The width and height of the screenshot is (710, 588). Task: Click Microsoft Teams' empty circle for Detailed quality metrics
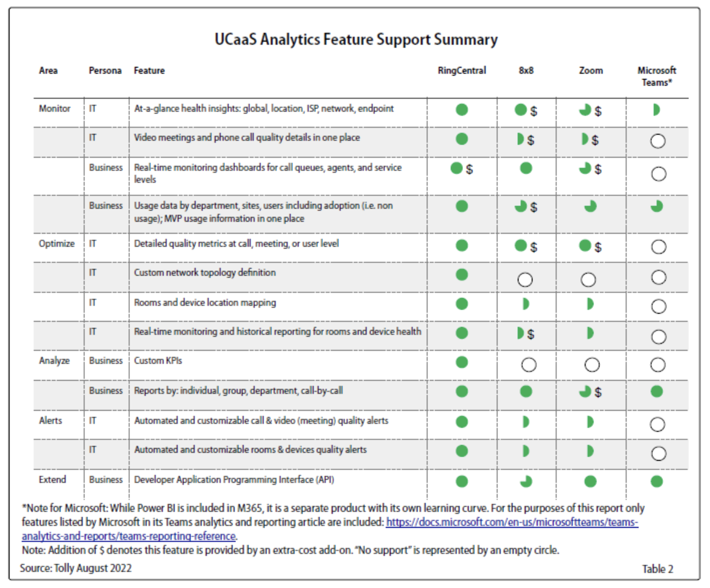(658, 247)
